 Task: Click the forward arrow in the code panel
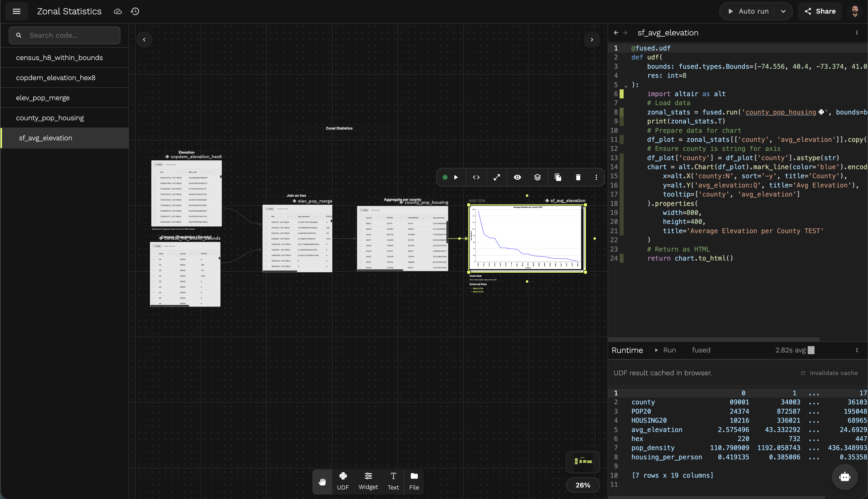625,33
